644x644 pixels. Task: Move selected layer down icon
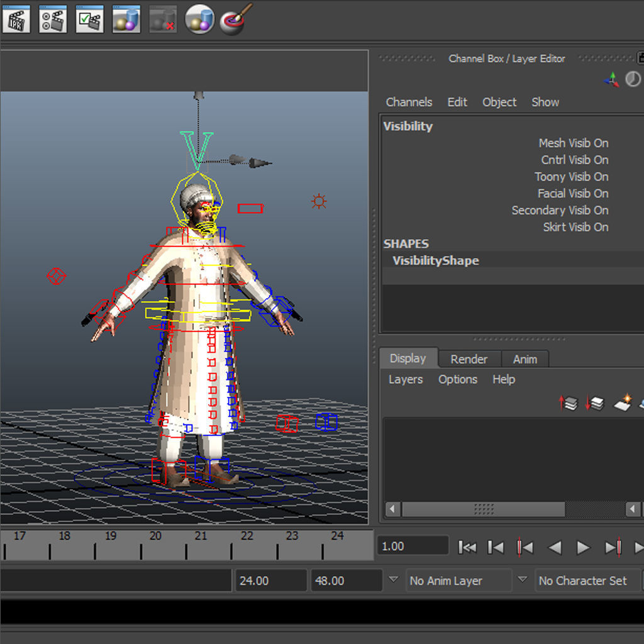(x=594, y=403)
